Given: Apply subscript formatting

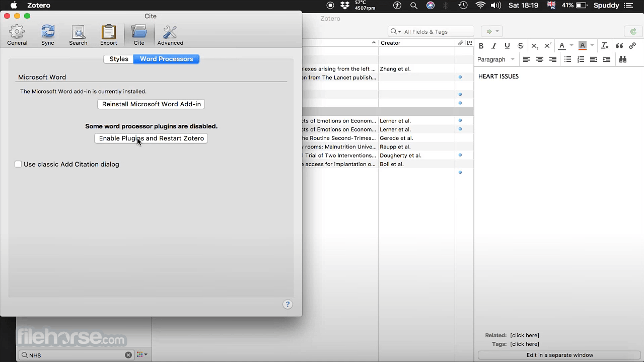Looking at the screenshot, I should point(535,46).
